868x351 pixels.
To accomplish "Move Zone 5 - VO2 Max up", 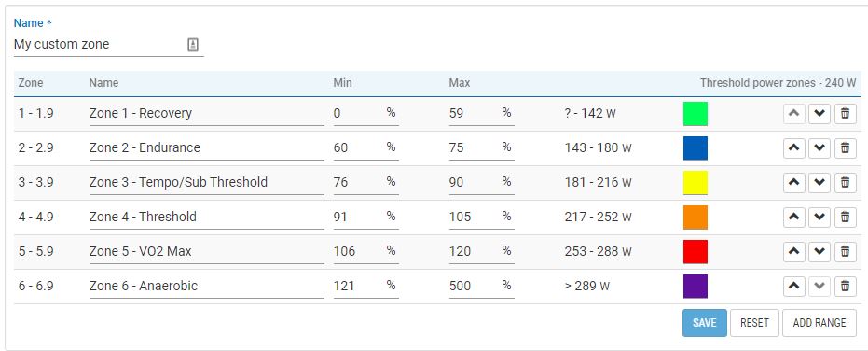I will pyautogui.click(x=793, y=252).
